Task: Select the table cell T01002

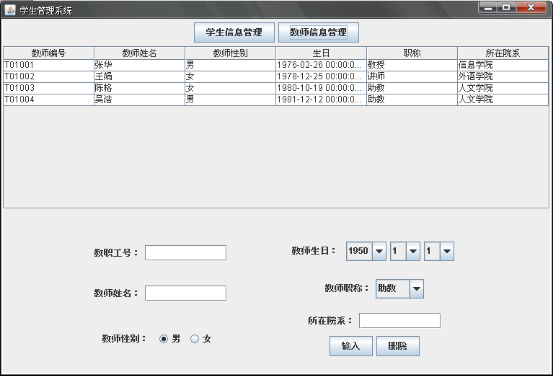Action: 49,77
